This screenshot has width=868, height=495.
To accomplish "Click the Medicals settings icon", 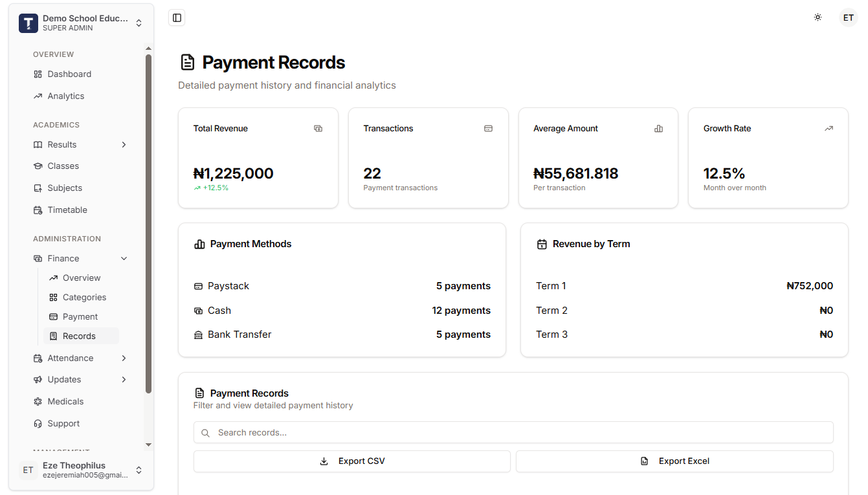I will click(x=38, y=401).
